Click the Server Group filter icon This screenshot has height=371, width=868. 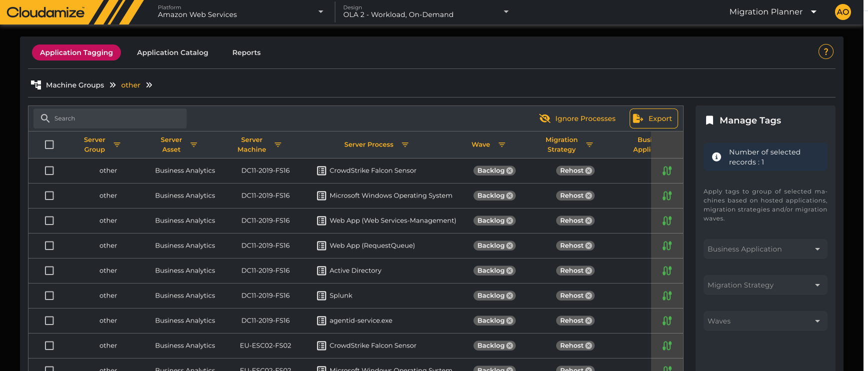coord(117,144)
